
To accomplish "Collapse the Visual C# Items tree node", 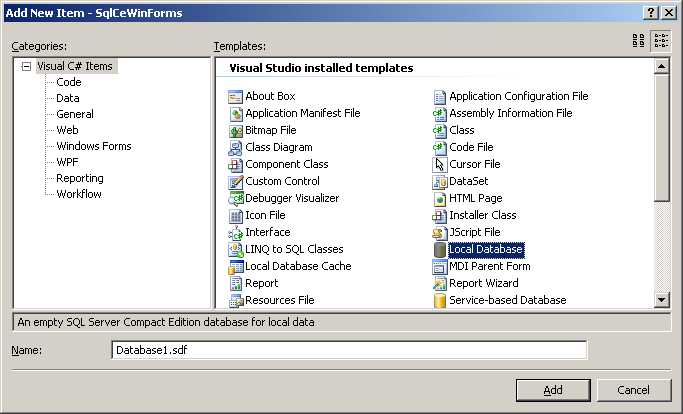I will click(27, 66).
